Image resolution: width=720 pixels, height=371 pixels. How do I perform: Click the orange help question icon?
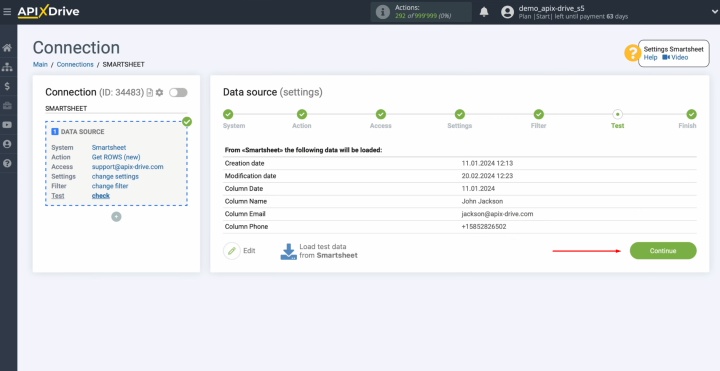pos(632,53)
